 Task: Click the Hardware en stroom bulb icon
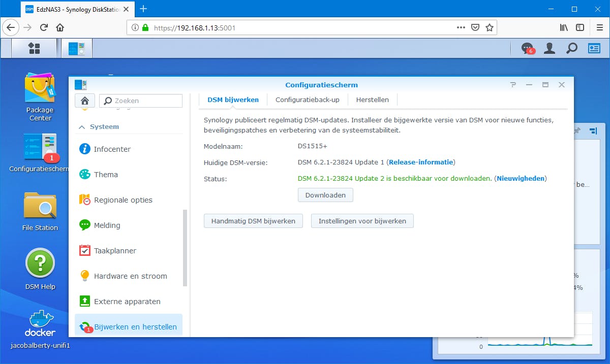[x=85, y=276]
